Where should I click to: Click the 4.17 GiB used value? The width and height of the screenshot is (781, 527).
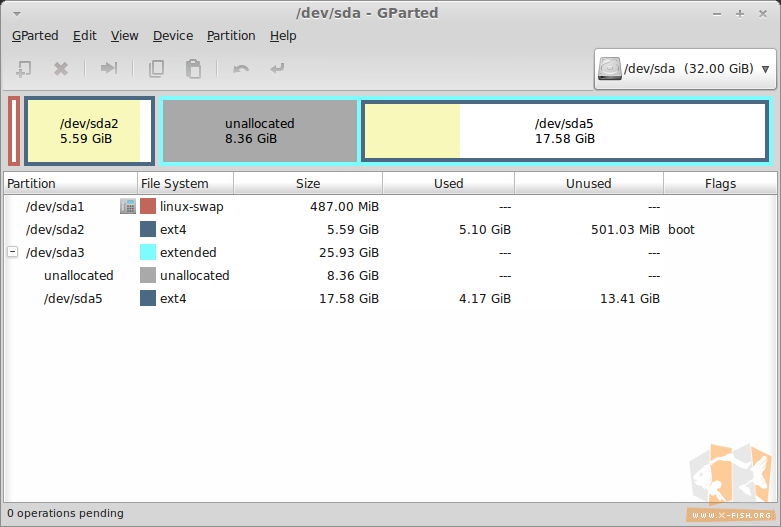[x=485, y=298]
